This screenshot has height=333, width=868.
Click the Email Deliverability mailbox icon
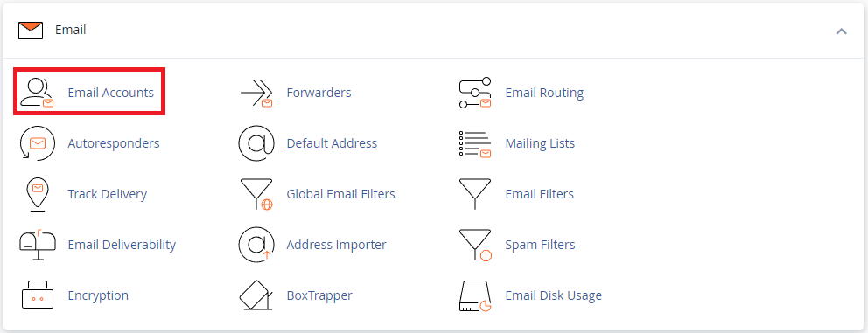[37, 245]
